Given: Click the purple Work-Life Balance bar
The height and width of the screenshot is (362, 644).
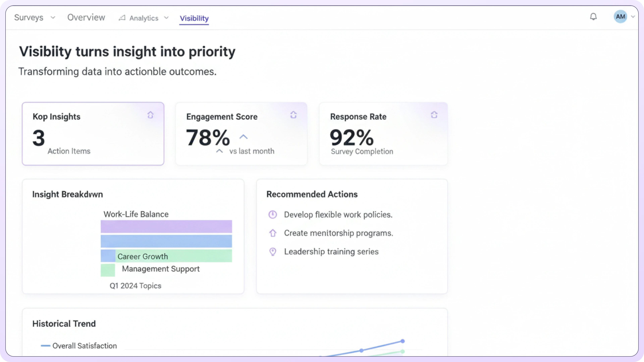Looking at the screenshot, I should [x=166, y=226].
